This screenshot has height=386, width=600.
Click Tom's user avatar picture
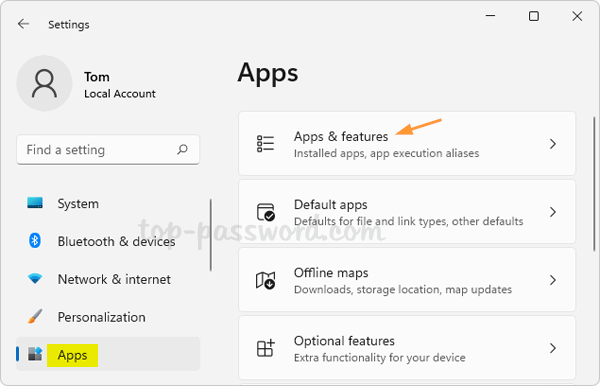[44, 83]
